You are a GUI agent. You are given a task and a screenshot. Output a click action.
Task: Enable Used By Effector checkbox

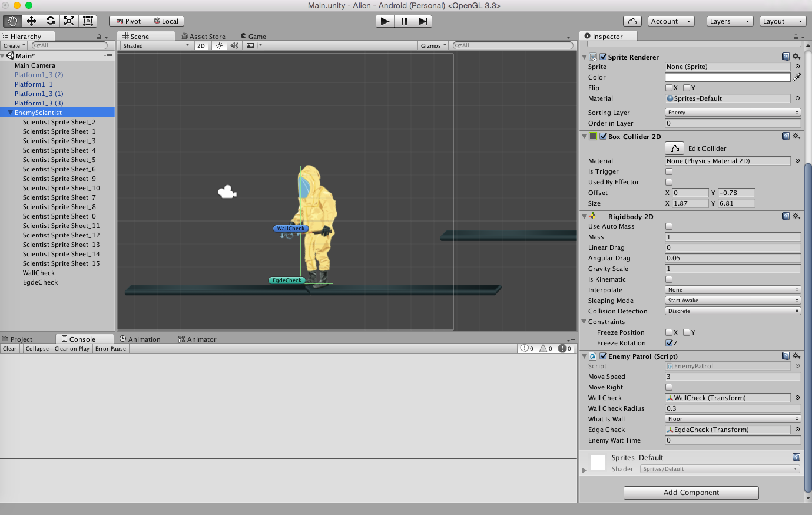click(x=669, y=182)
